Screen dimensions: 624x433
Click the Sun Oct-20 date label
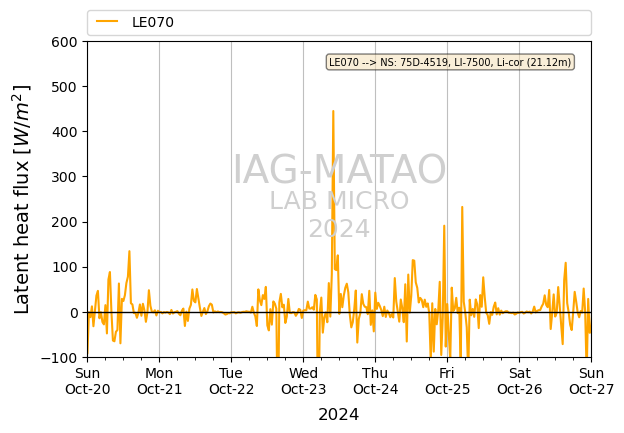coord(88,381)
